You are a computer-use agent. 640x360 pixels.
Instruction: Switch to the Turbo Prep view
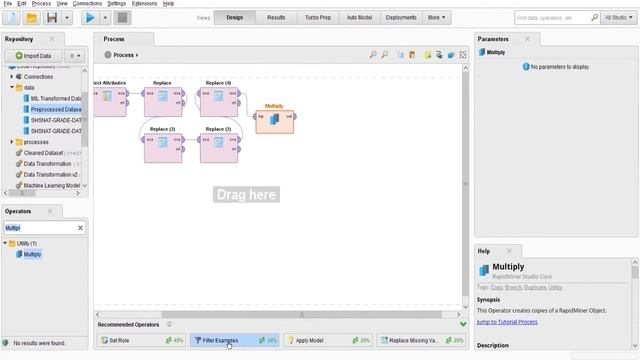318,18
